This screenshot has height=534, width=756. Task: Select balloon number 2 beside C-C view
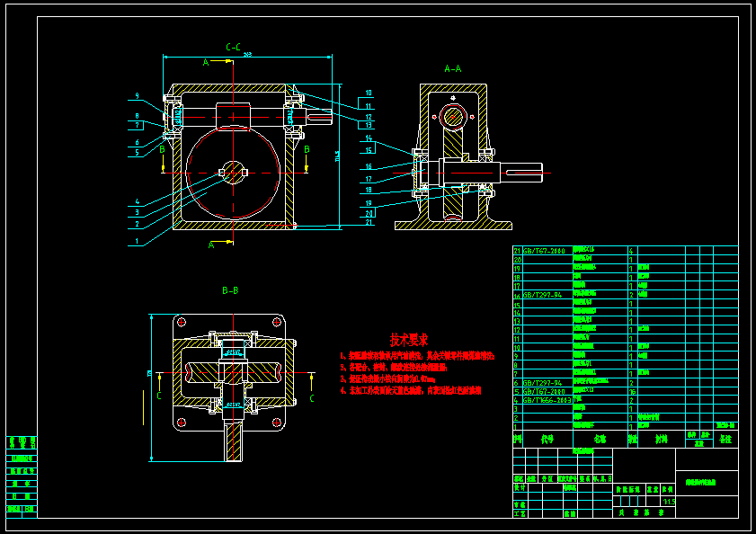[x=137, y=224]
